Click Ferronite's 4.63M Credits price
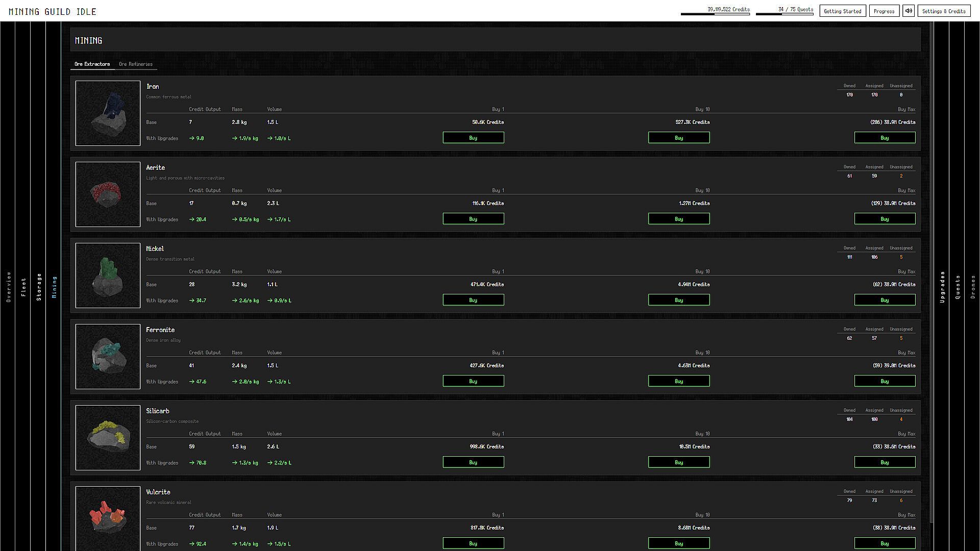The width and height of the screenshot is (980, 551). coord(694,366)
